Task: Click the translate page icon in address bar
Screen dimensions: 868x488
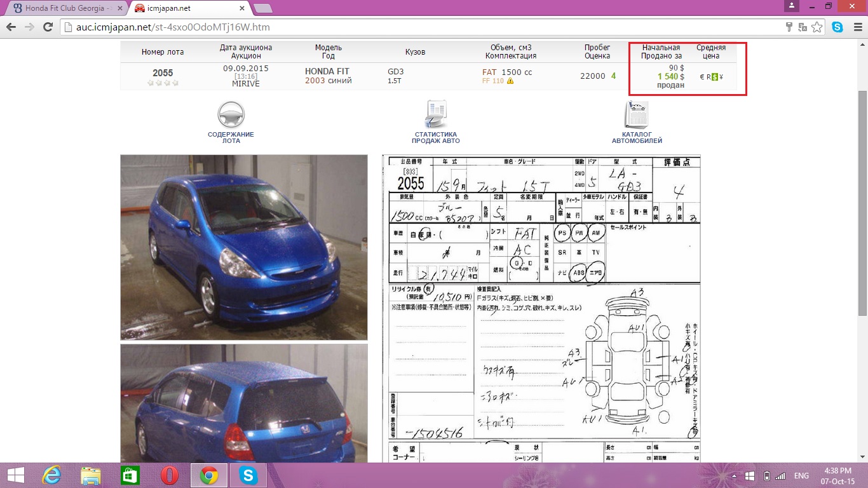Action: [803, 27]
